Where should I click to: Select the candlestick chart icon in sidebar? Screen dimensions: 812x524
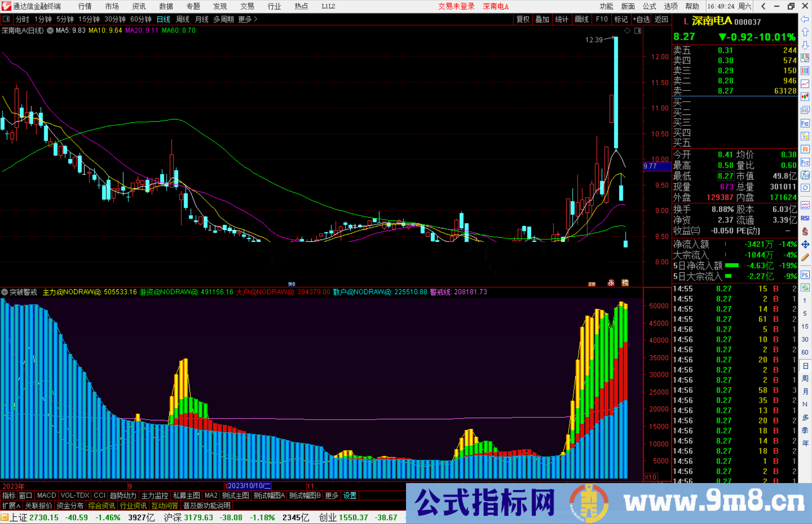[805, 97]
